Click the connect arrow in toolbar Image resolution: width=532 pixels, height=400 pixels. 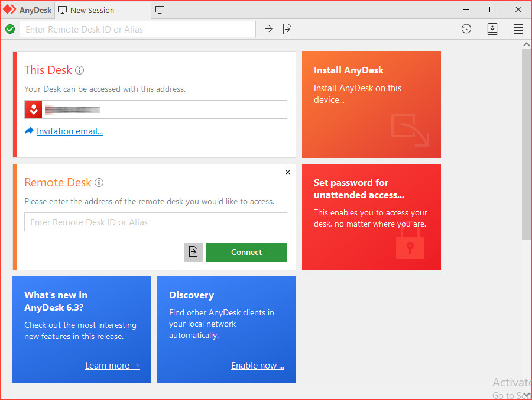(268, 29)
